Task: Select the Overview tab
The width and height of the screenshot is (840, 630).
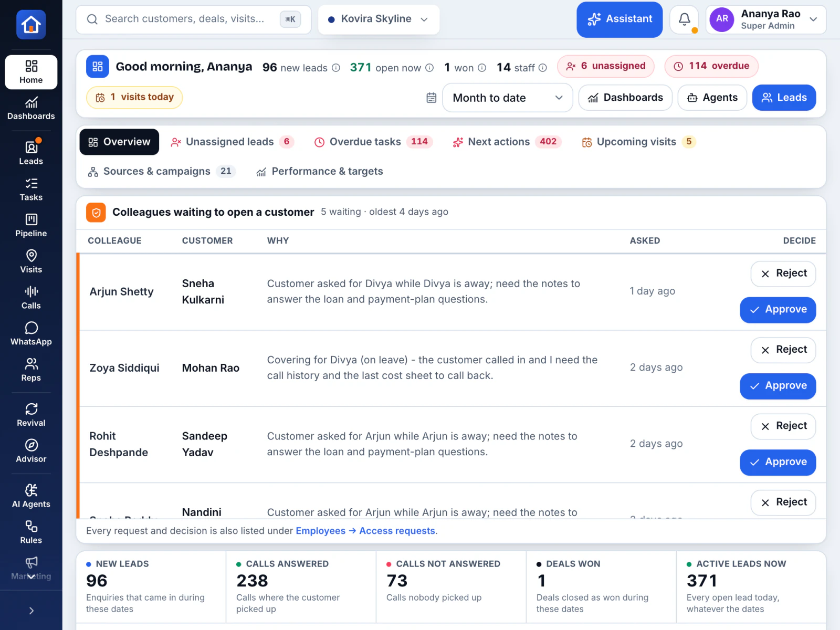Action: [x=119, y=142]
